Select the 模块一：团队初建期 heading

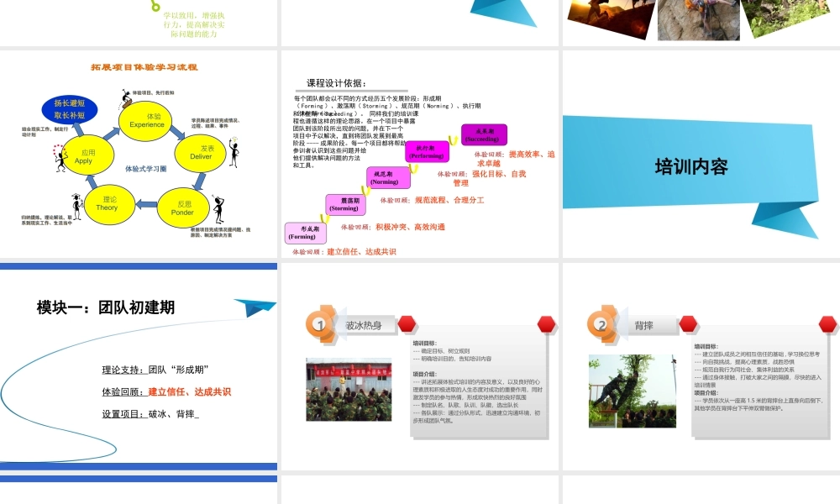click(106, 307)
